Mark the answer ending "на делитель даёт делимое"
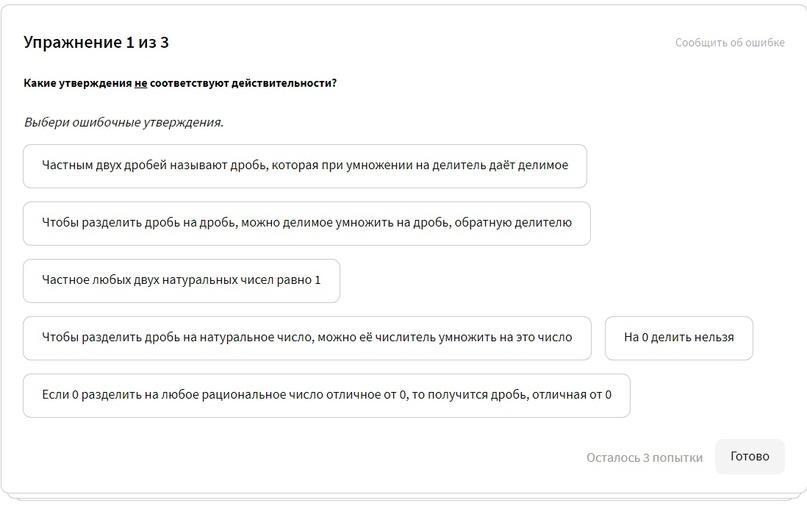 pyautogui.click(x=304, y=166)
